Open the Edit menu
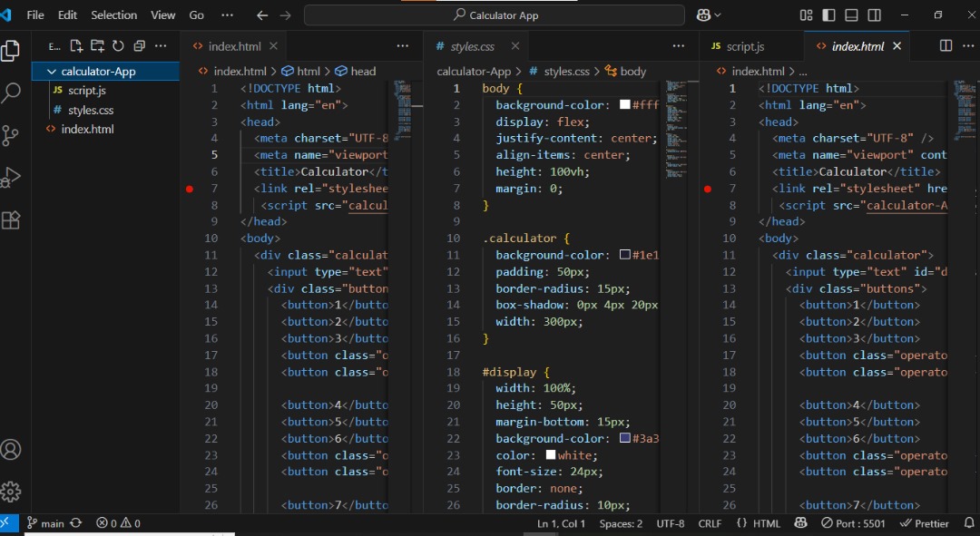Screen dimensions: 980x536 coord(67,15)
